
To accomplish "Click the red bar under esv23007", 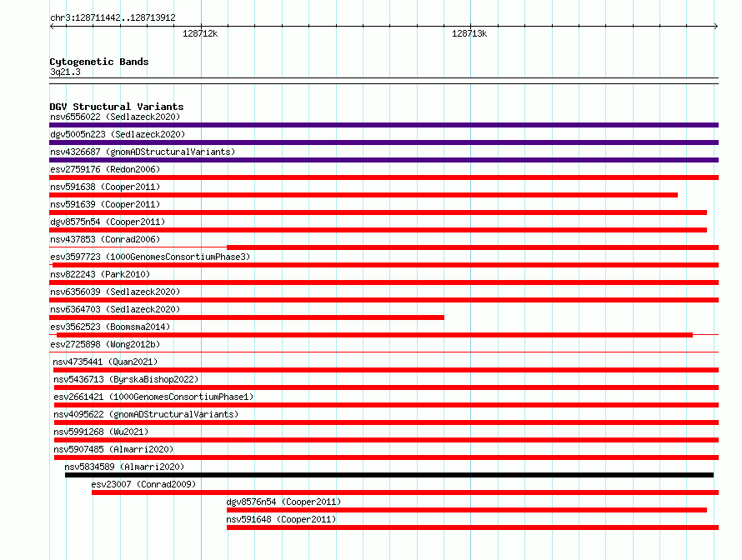I will point(405,492).
